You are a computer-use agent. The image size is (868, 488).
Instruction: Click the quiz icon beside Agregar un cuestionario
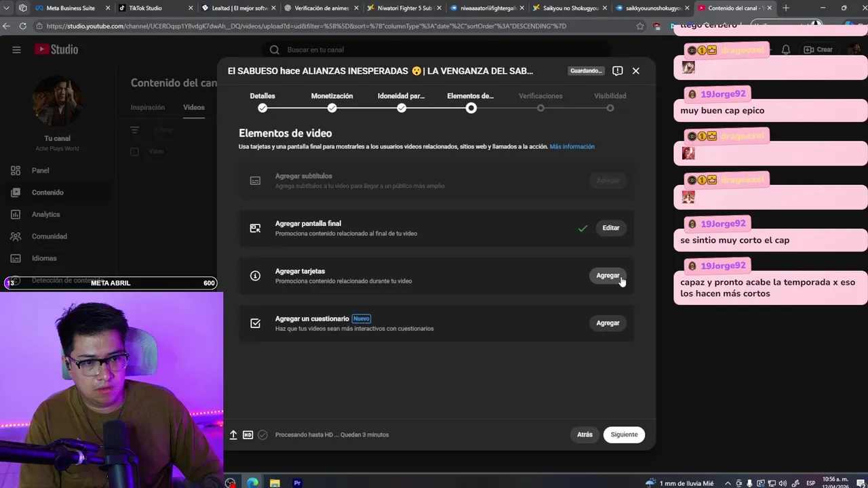(255, 323)
